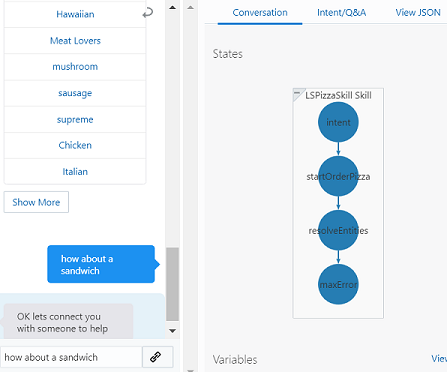Click chat scrollbar up arrow
Screen dimensions: 447x372
[172, 7]
